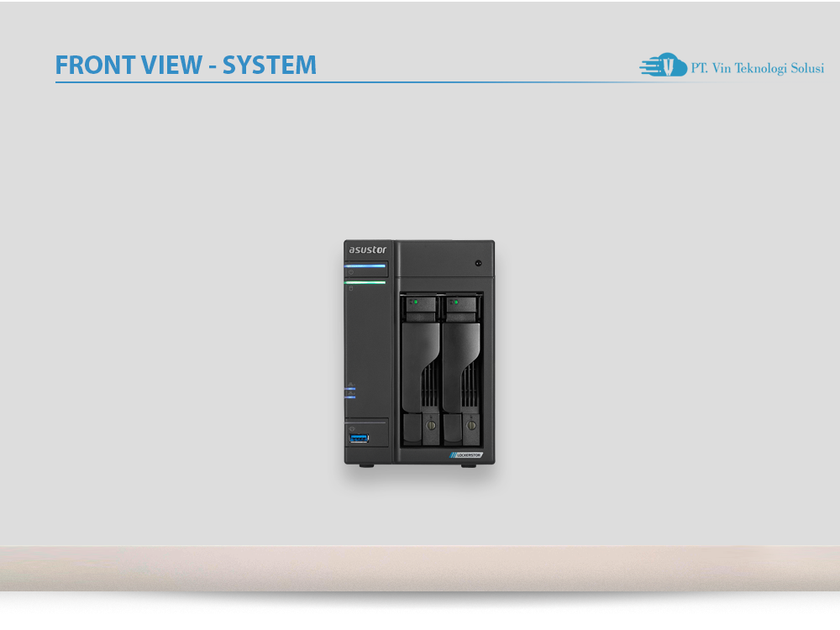Click the blue power LED light bar
The image size is (840, 630).
click(x=365, y=265)
